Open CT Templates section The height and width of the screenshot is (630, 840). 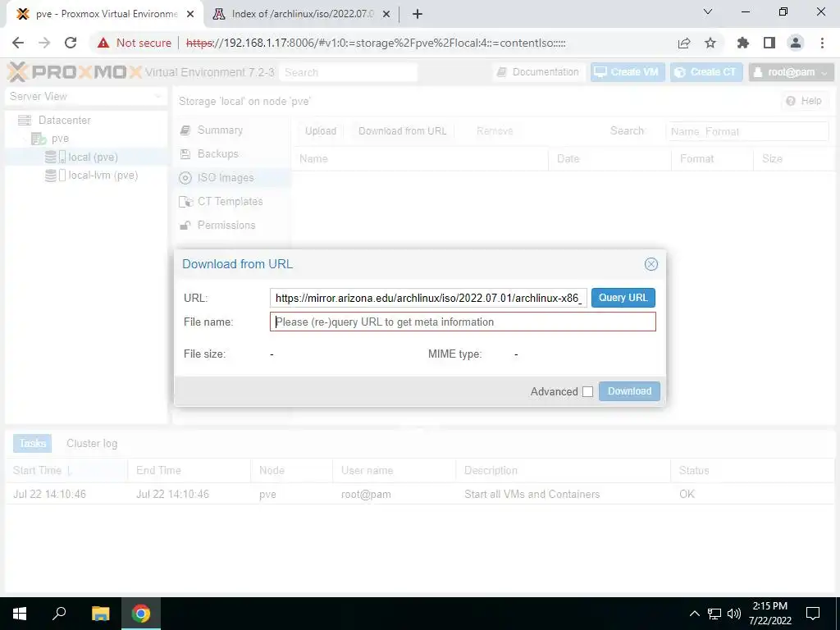(233, 202)
